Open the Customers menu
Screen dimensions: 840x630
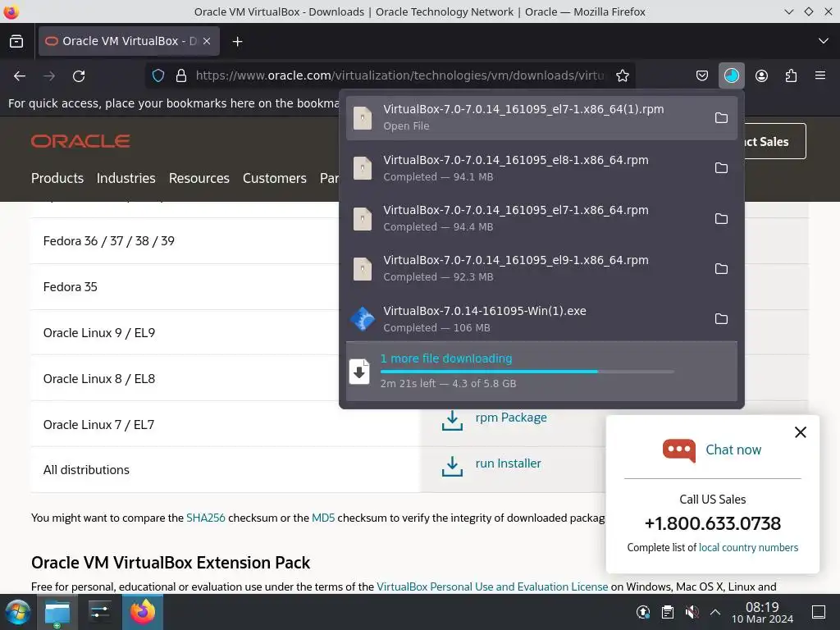274,178
